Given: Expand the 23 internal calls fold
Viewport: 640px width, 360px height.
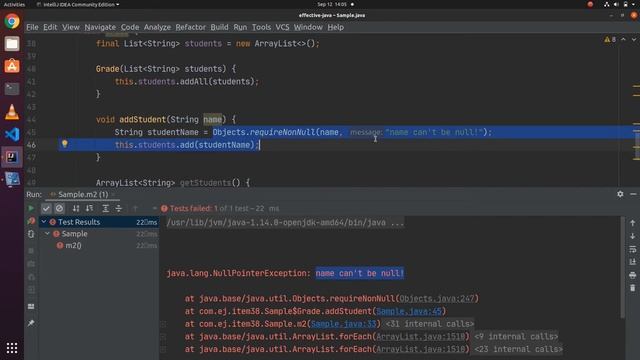Looking at the screenshot, I should coord(518,349).
